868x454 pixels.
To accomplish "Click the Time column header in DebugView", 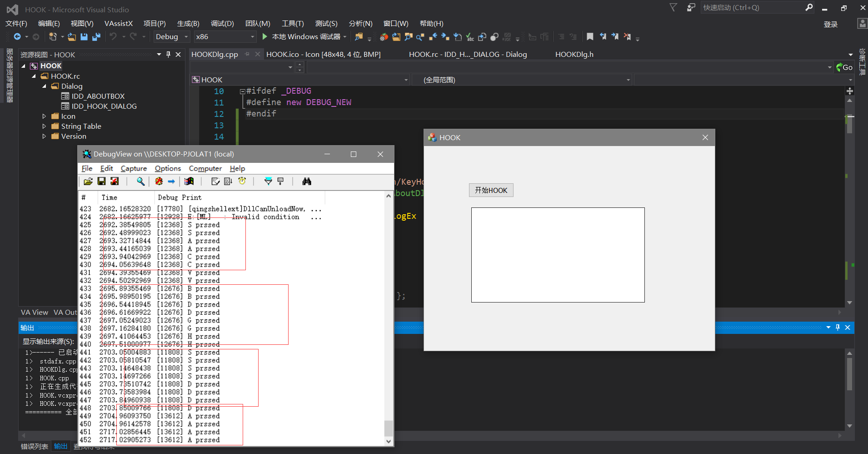I will [126, 197].
